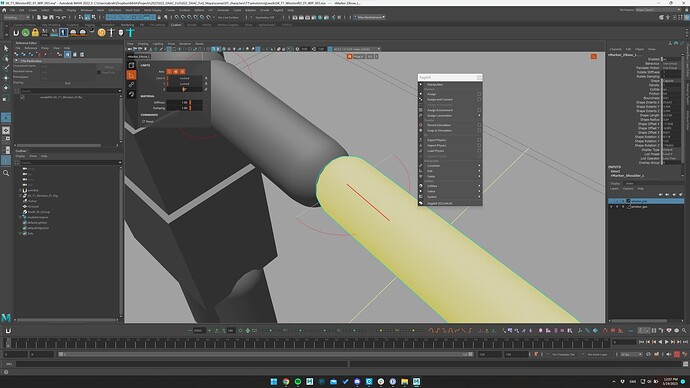Click the play forward playback button
Image resolution: width=690 pixels, height=388 pixels.
(667, 342)
